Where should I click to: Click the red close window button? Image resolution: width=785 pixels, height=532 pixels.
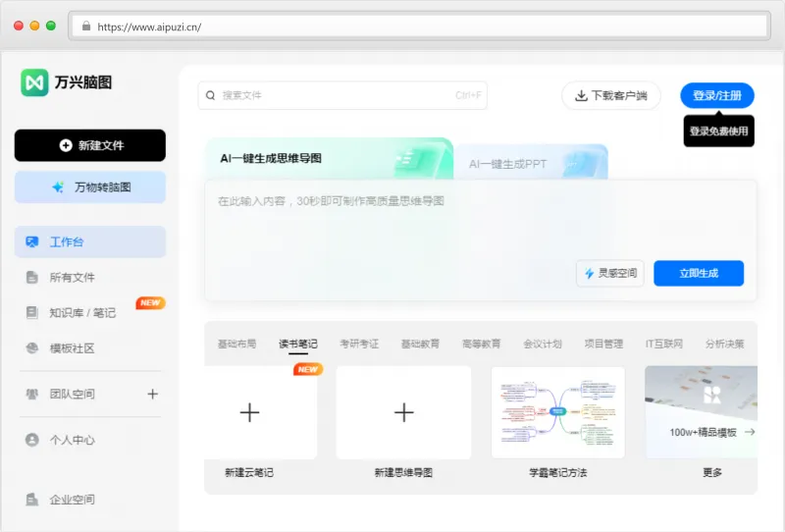pyautogui.click(x=19, y=26)
